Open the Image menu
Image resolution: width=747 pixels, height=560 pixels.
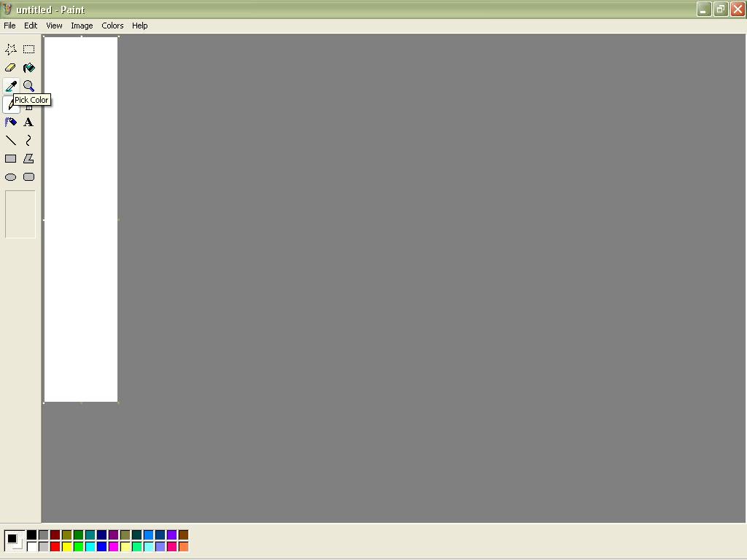pos(82,26)
